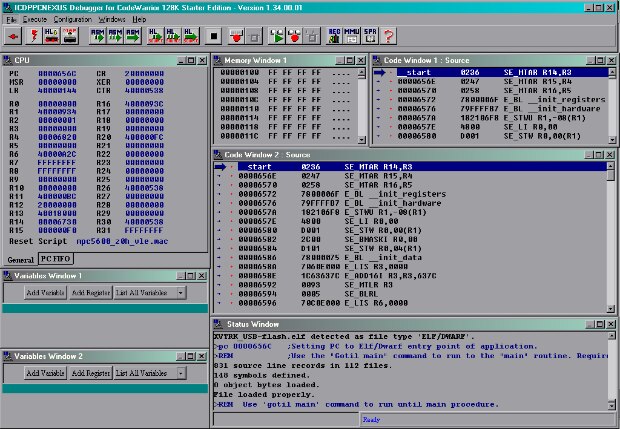This screenshot has width=620, height=429.
Task: Click the red back arrow toolbar icon
Action: click(14, 37)
